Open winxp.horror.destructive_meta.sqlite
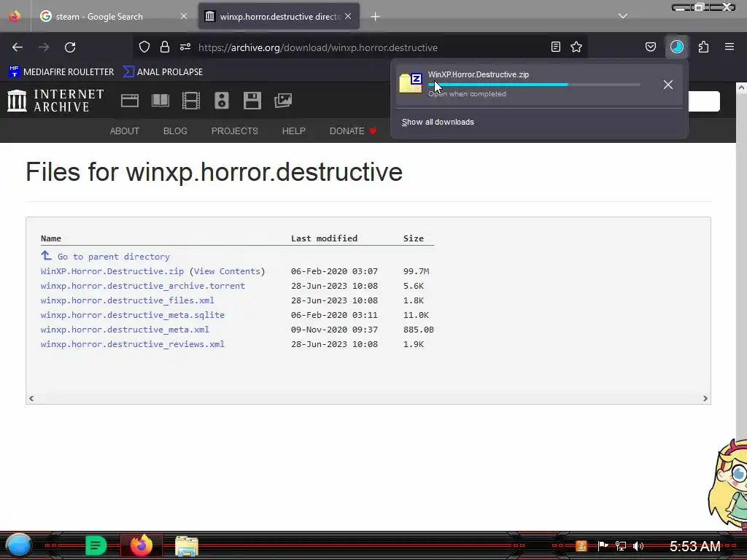Screen dimensions: 747x560 133,315
